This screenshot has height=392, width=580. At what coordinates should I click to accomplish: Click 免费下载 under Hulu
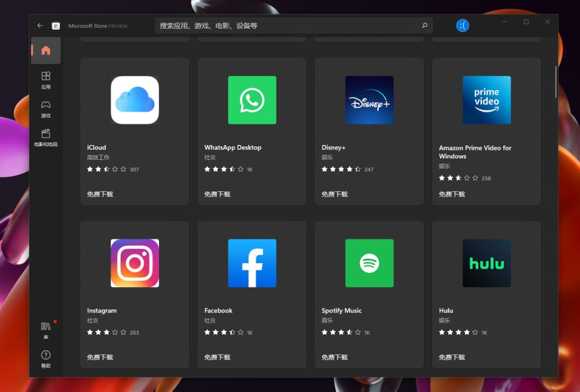tap(451, 357)
